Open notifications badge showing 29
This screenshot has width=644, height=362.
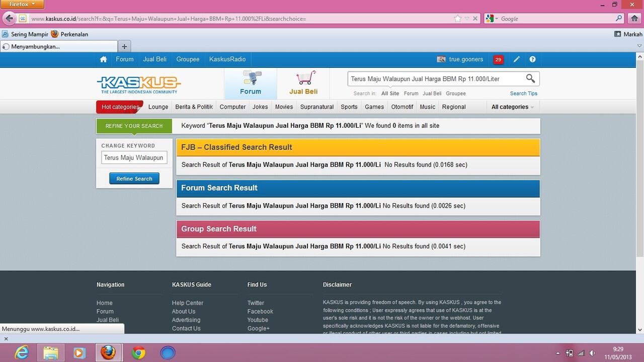pyautogui.click(x=498, y=59)
